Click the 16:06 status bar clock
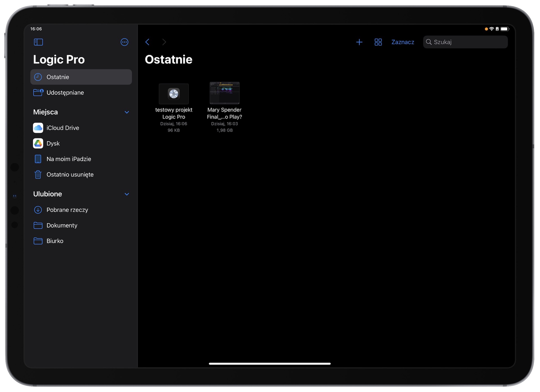540x392 pixels. click(x=36, y=29)
